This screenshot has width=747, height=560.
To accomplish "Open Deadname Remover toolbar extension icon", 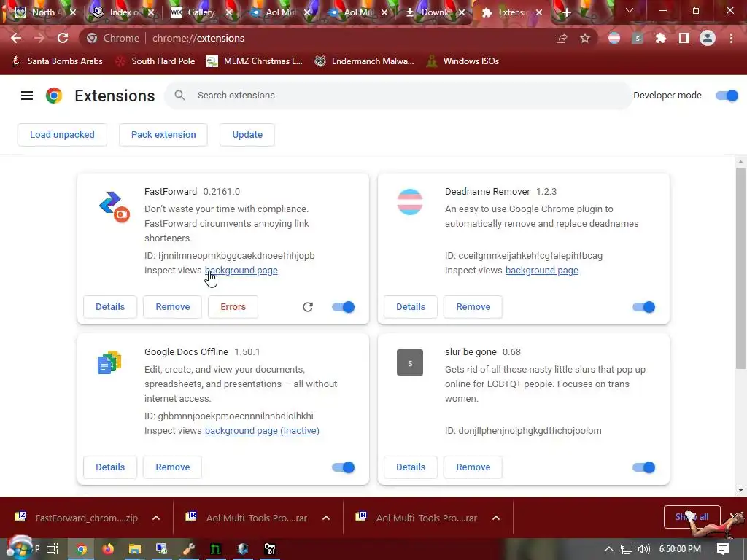I will (614, 38).
